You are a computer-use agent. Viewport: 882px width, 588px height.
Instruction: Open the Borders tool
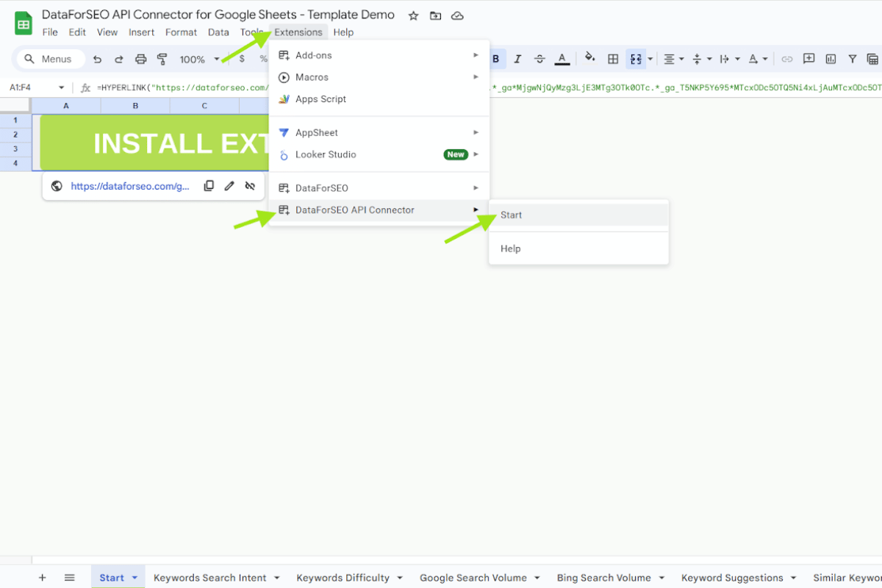(x=613, y=59)
